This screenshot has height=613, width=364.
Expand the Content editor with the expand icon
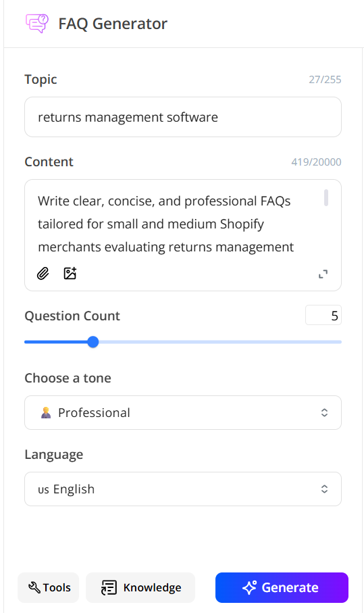(x=323, y=274)
